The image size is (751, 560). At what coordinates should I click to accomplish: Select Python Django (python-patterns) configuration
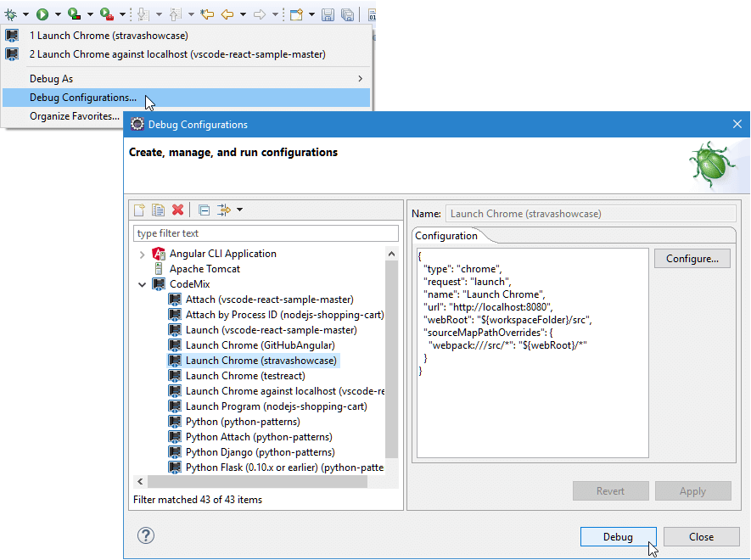coord(260,453)
